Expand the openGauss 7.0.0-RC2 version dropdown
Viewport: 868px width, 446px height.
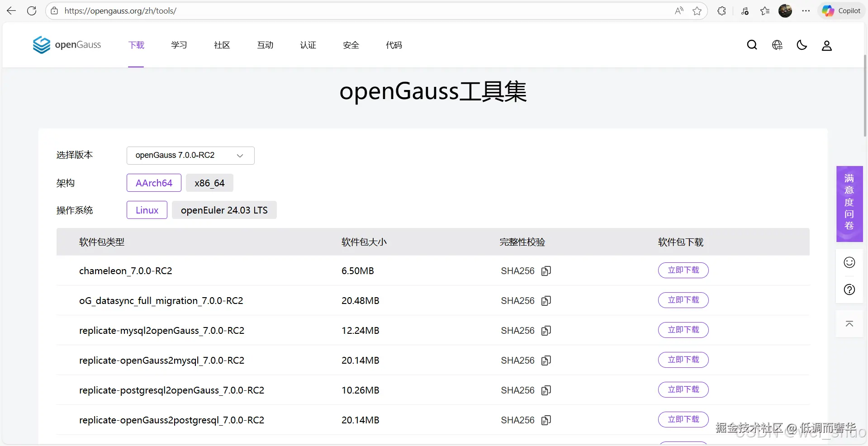click(x=190, y=156)
